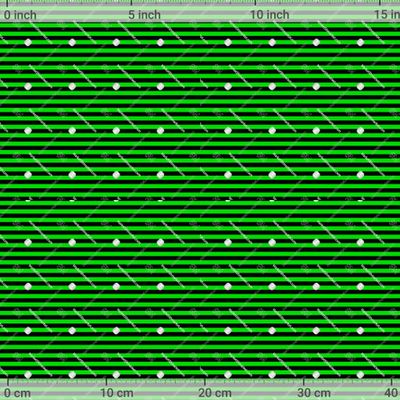Click the tick mark above "5 inch"
The image size is (400, 400).
point(131,3)
